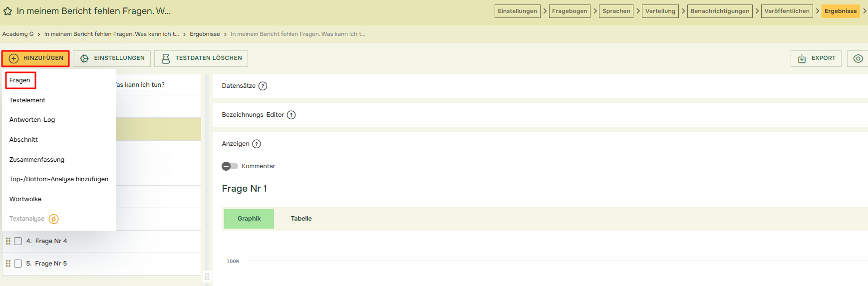Expand the Bezeichnungs-Editor section
This screenshot has height=286, width=868.
tap(253, 115)
